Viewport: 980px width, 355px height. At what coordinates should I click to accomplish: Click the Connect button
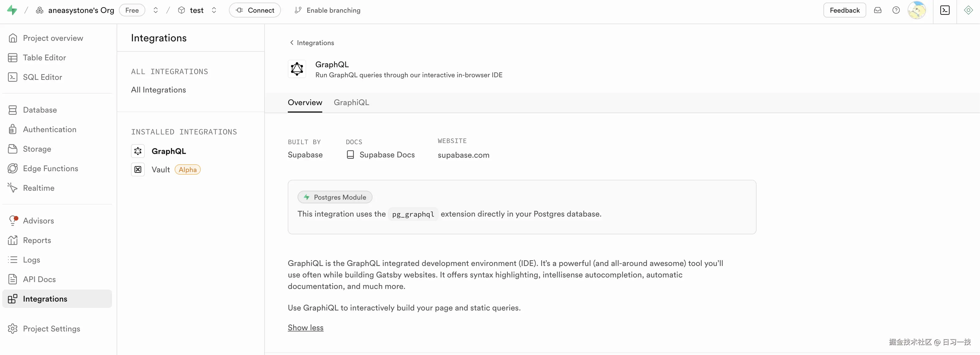pyautogui.click(x=254, y=10)
